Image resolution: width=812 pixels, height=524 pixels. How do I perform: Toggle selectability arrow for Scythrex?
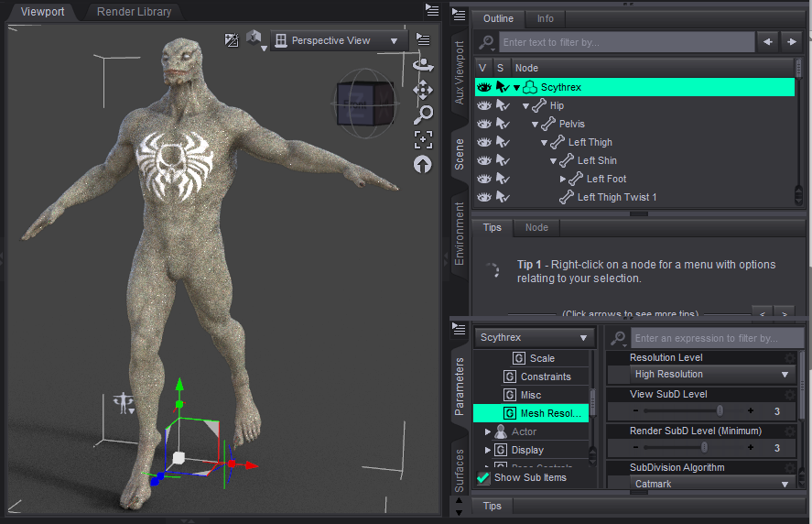[x=503, y=87]
